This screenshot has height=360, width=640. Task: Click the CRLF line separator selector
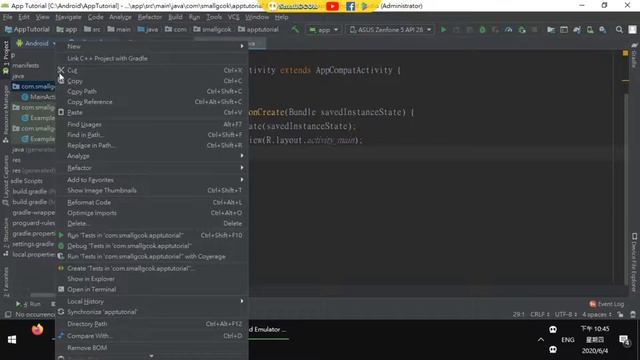coord(540,314)
